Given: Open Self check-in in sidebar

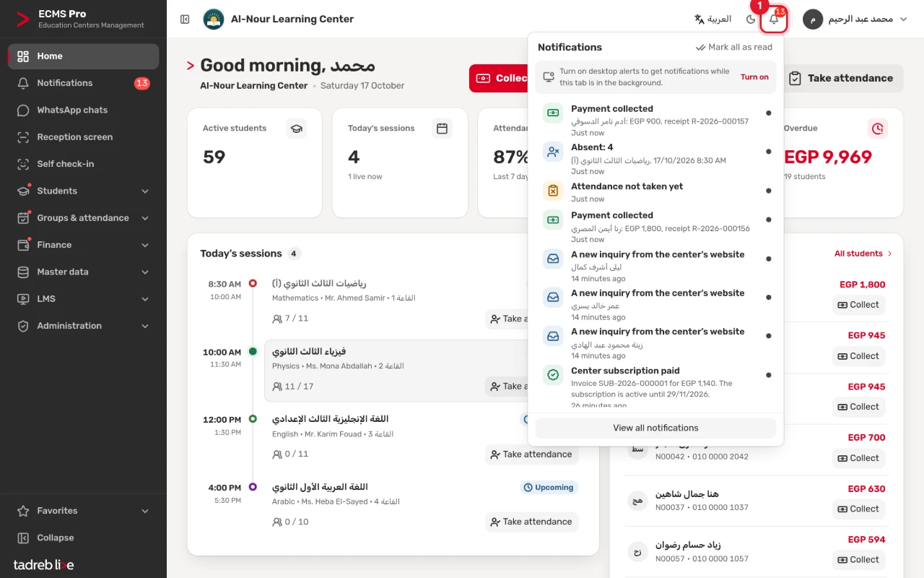Looking at the screenshot, I should (x=83, y=164).
